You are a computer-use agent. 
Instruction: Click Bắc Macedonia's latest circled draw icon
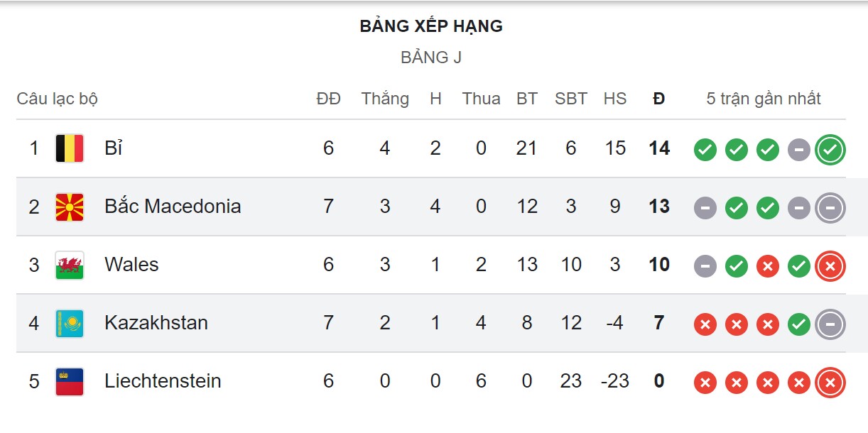[830, 207]
